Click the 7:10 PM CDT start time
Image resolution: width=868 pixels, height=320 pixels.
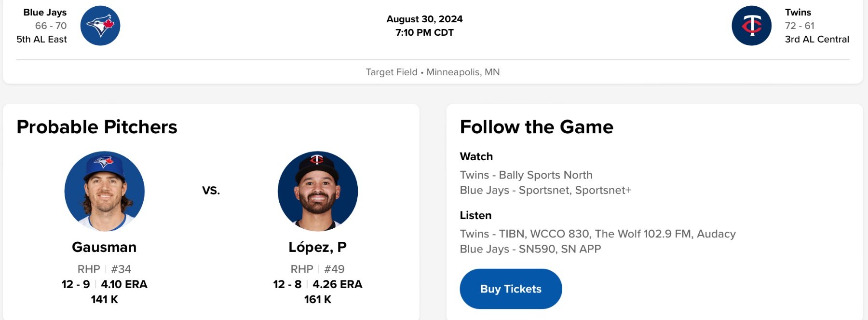point(424,33)
